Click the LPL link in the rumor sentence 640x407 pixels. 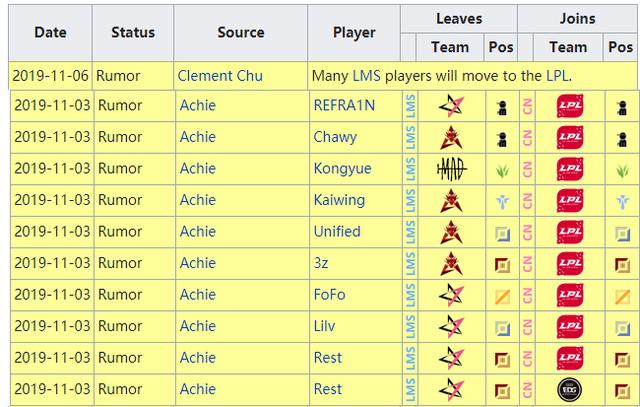pyautogui.click(x=557, y=76)
